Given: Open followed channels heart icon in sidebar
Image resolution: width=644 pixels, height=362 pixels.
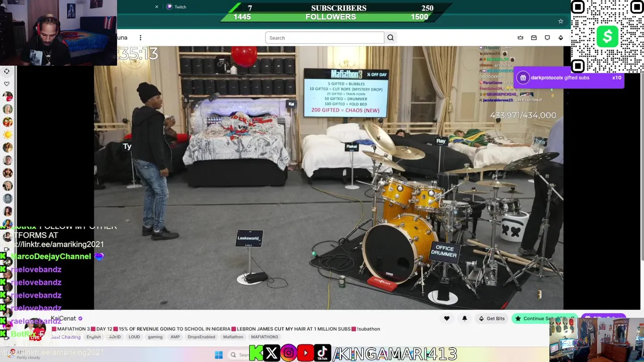Looking at the screenshot, I should point(7,84).
